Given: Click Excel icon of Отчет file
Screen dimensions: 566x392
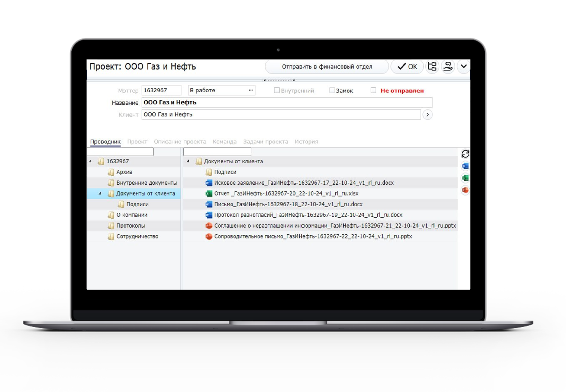Looking at the screenshot, I should point(209,193).
